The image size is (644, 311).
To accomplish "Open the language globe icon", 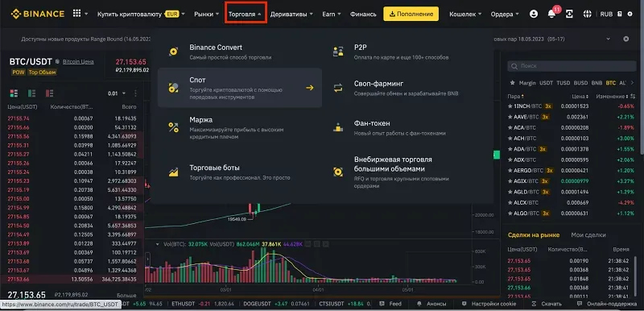I will [588, 14].
